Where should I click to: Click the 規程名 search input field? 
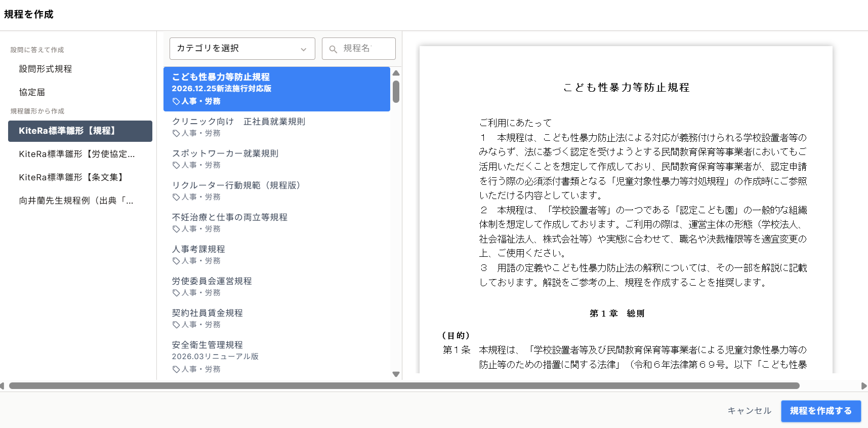click(x=364, y=49)
